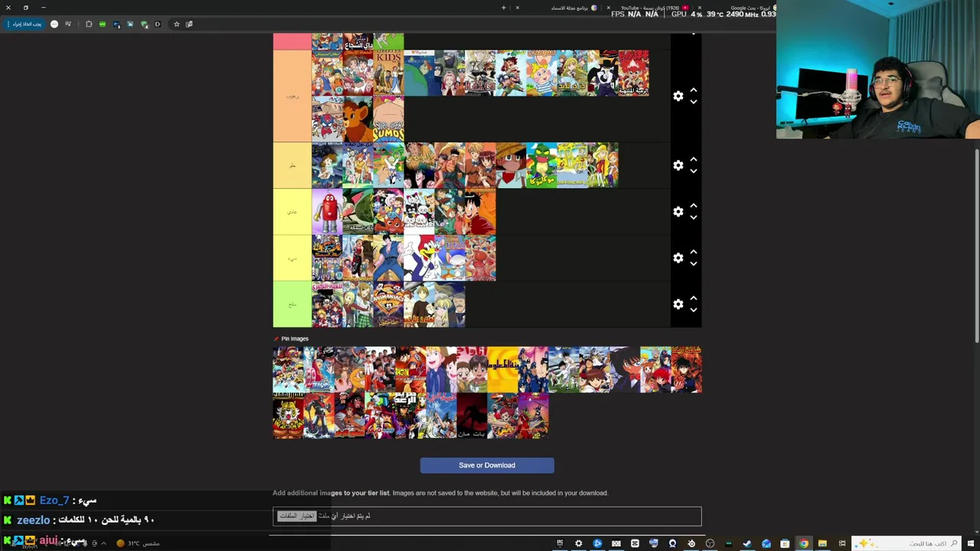
Task: Open settings gear for yellow tier row
Action: click(x=678, y=211)
